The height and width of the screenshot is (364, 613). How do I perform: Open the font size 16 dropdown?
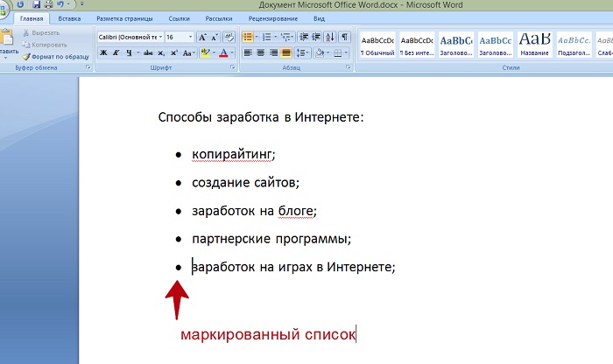point(190,37)
